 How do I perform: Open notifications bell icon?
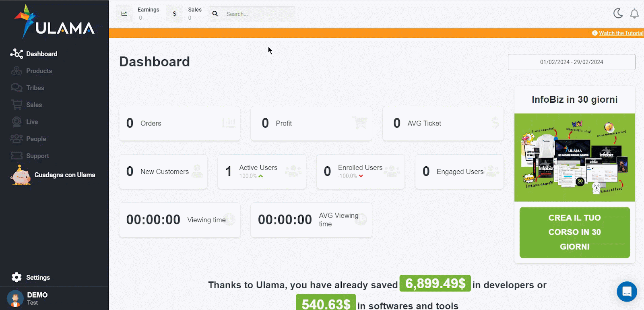[x=634, y=14]
